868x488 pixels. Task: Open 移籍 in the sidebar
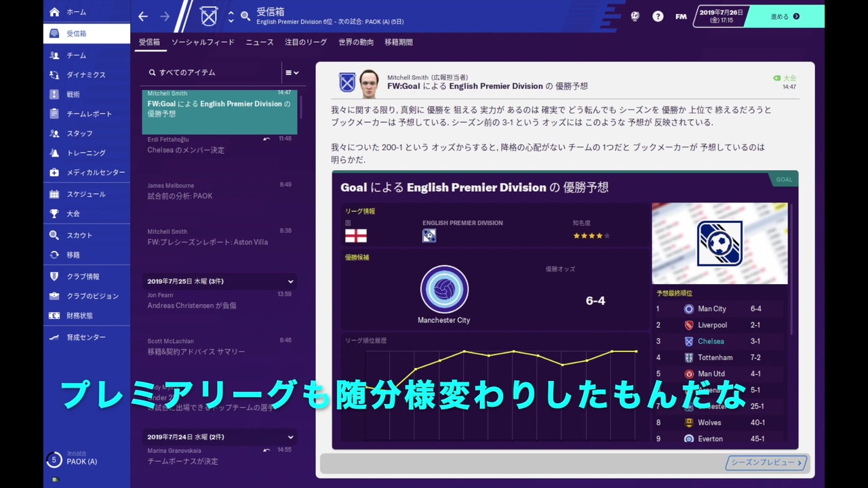coord(87,255)
